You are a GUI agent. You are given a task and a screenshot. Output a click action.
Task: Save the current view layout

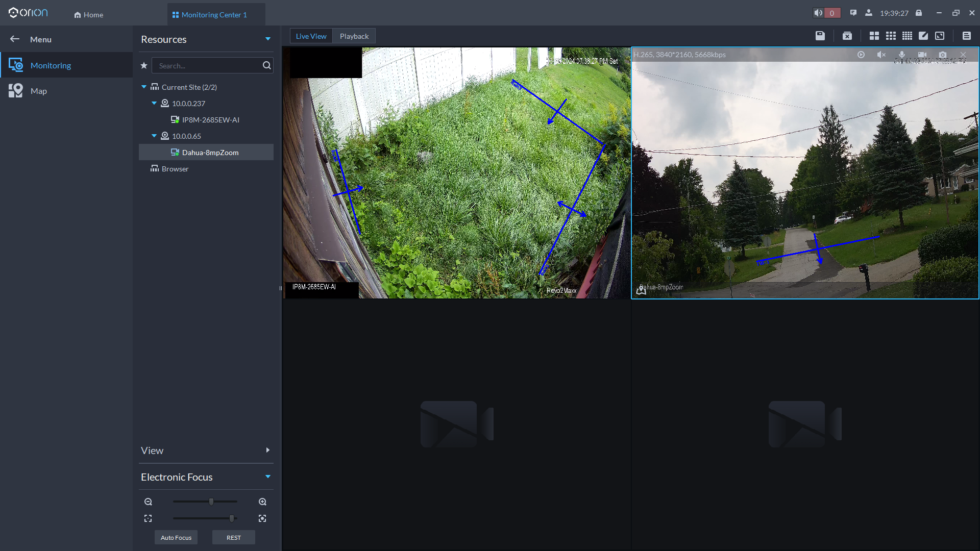coord(820,36)
